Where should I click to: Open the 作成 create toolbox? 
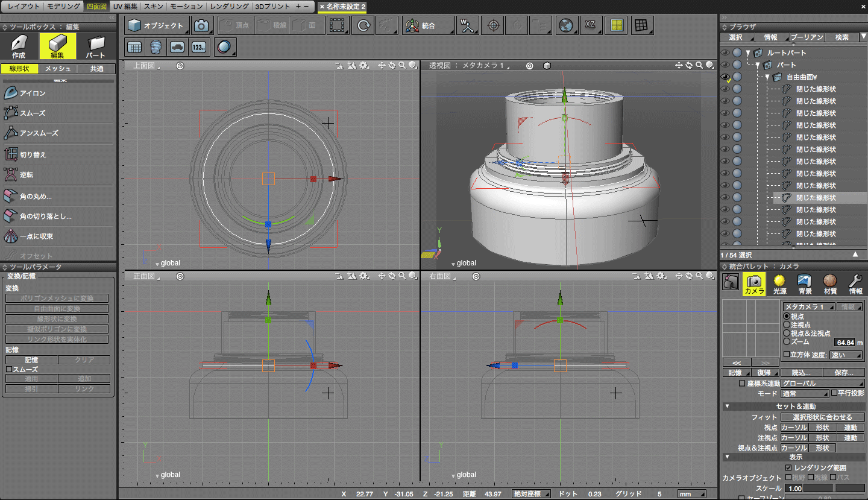pos(19,47)
